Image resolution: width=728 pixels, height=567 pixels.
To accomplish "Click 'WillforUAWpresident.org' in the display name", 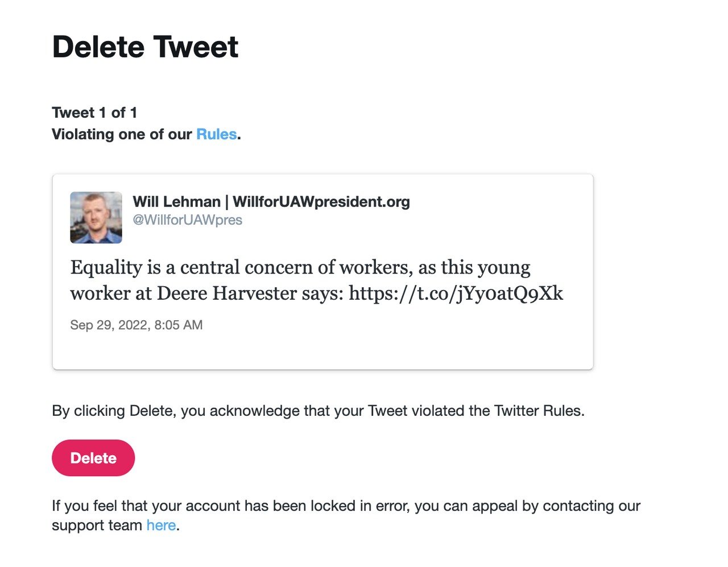I will click(x=321, y=202).
